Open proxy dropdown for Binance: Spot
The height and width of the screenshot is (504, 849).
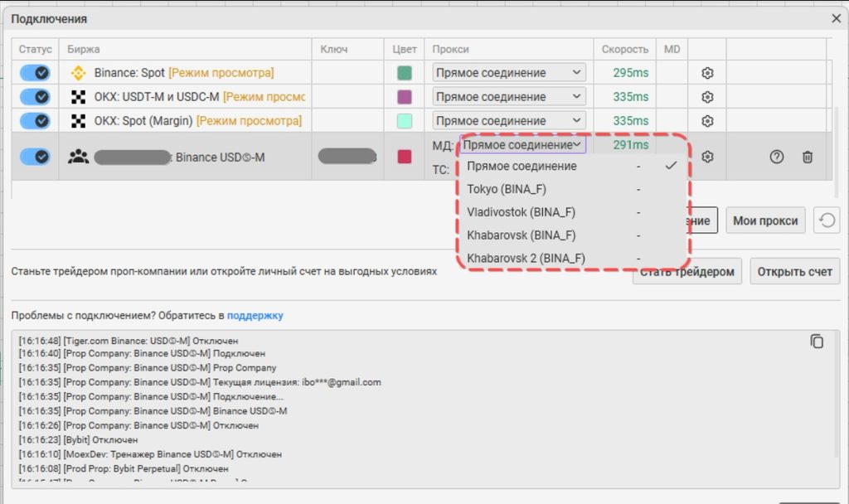tap(508, 73)
